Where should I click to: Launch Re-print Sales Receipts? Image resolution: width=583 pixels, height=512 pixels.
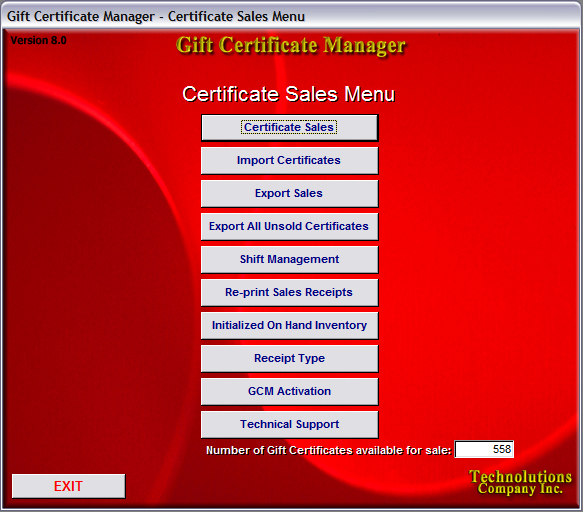[x=289, y=292]
